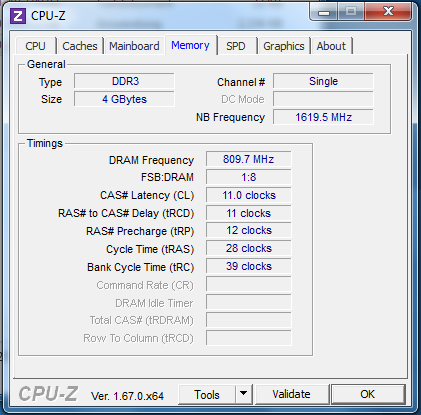Minimize the CPU-Z window
421x415 pixels.
tap(324, 12)
